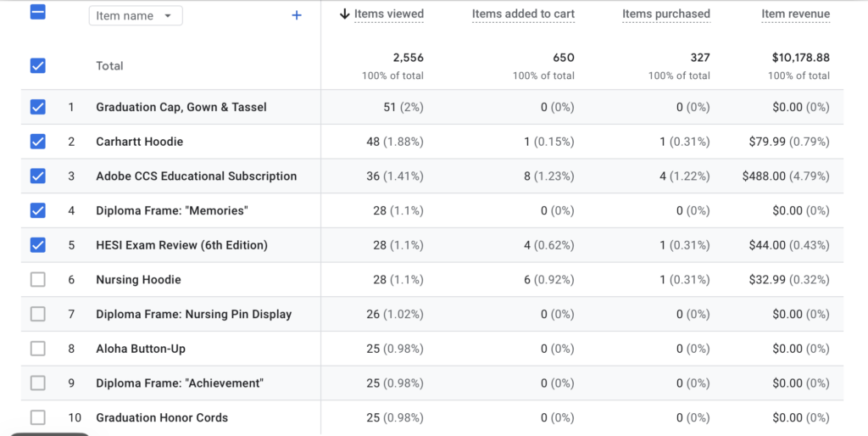This screenshot has width=868, height=436.
Task: Uncheck Graduation Cap, Gown & Tassel row
Action: [38, 107]
